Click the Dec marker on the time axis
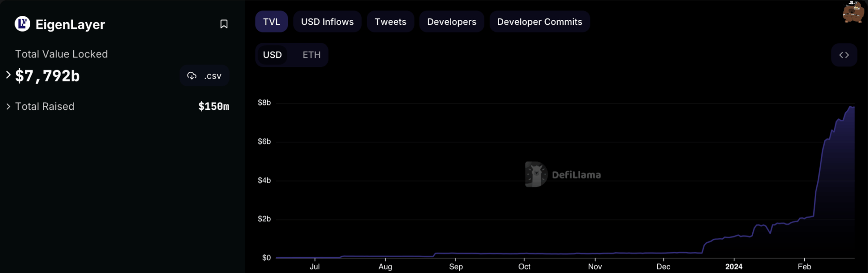This screenshot has height=273, width=868. (663, 266)
